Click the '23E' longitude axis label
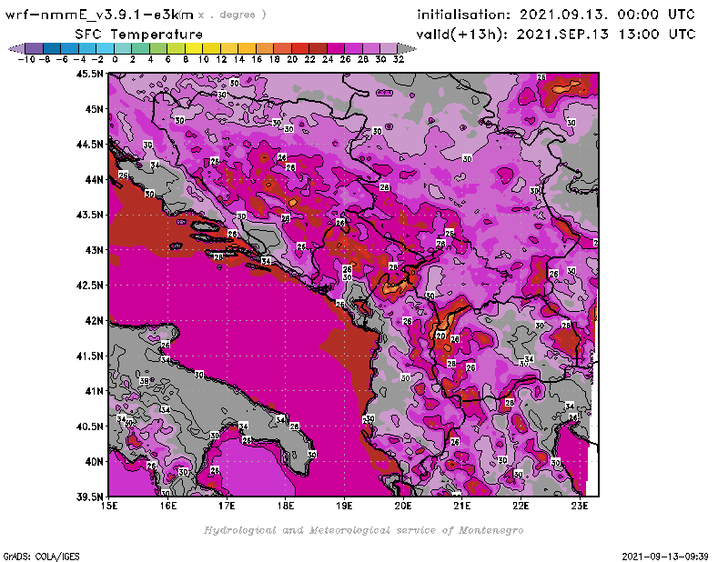The image size is (728, 562). pyautogui.click(x=580, y=506)
